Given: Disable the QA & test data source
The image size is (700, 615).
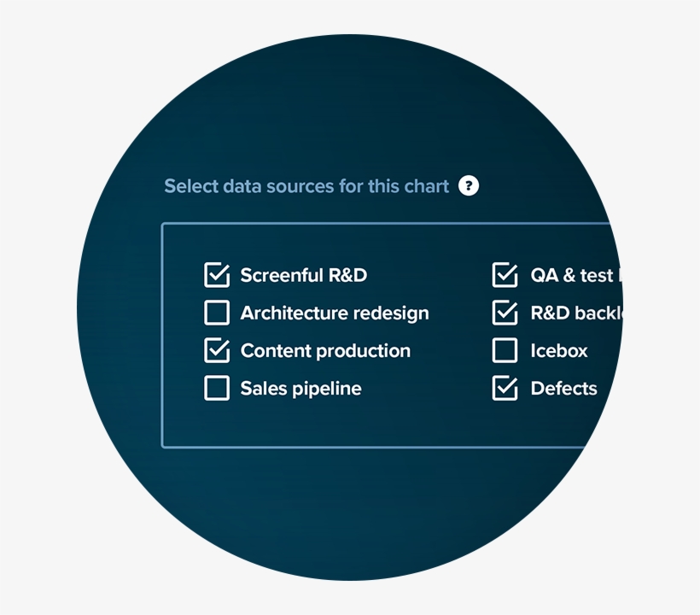Looking at the screenshot, I should [504, 275].
